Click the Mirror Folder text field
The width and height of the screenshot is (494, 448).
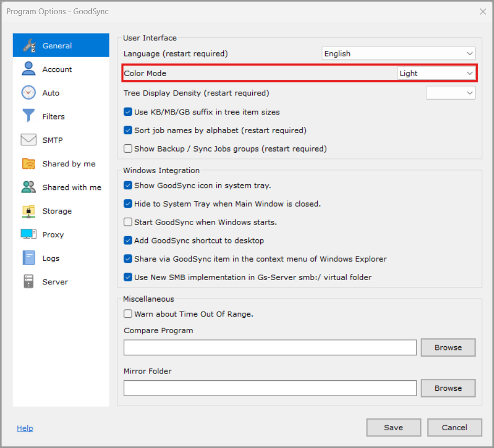click(270, 388)
